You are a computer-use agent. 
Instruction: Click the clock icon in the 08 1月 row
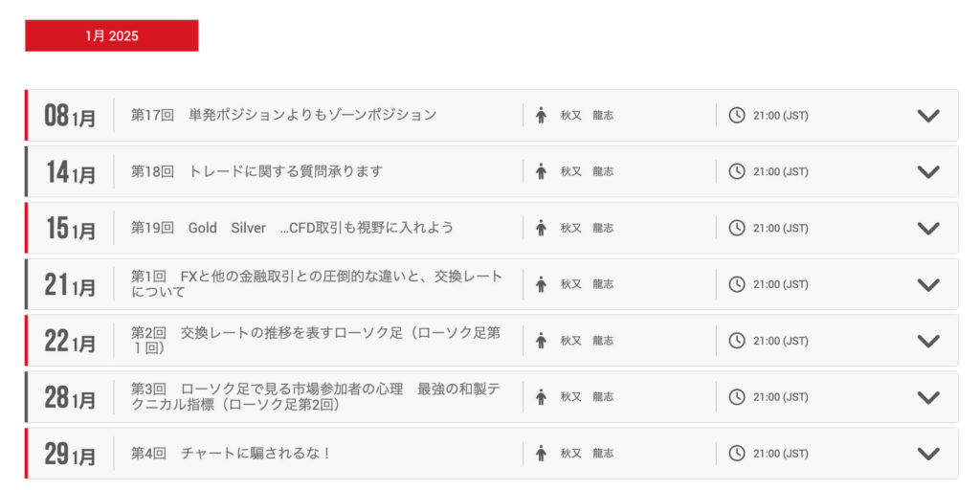pyautogui.click(x=737, y=116)
